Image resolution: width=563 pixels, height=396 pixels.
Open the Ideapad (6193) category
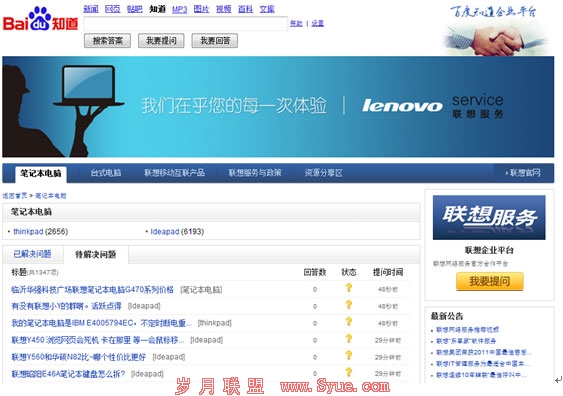click(177, 232)
